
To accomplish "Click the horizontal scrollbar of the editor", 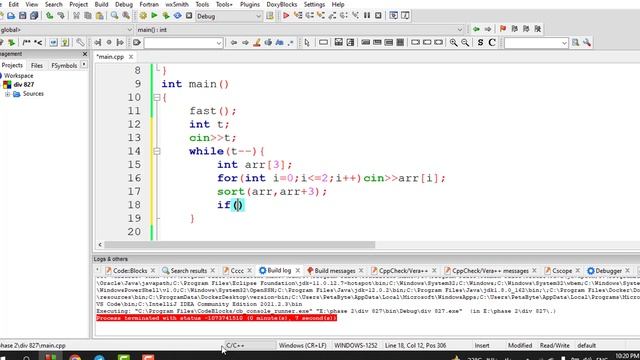I will (240, 244).
